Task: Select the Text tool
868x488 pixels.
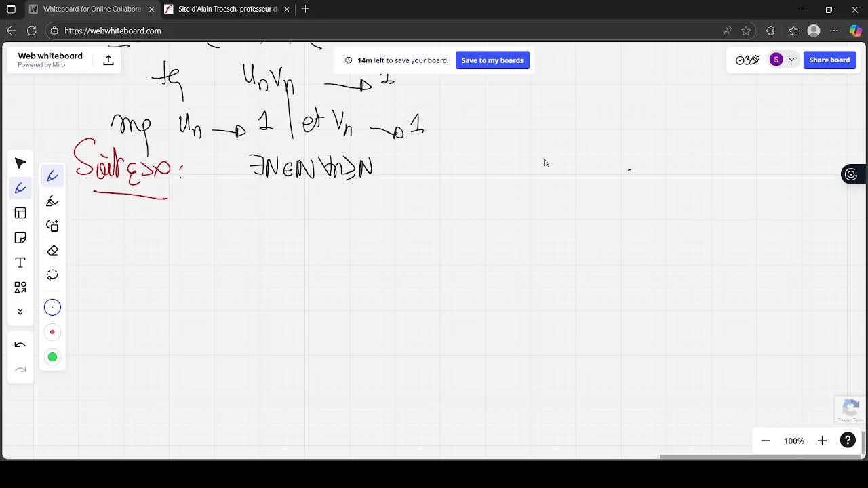Action: point(20,262)
